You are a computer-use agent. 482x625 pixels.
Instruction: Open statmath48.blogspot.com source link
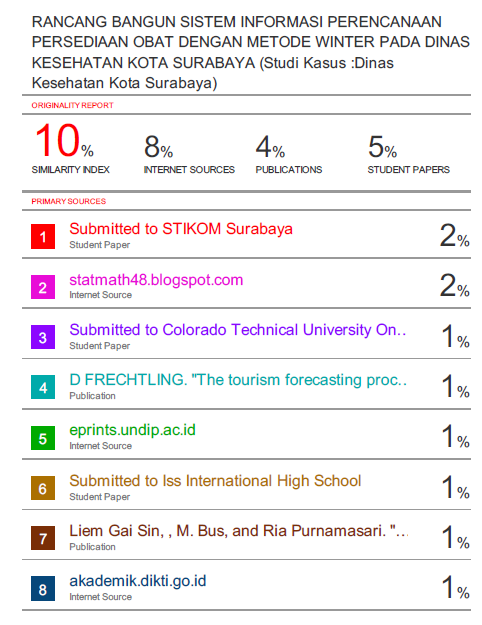(156, 280)
